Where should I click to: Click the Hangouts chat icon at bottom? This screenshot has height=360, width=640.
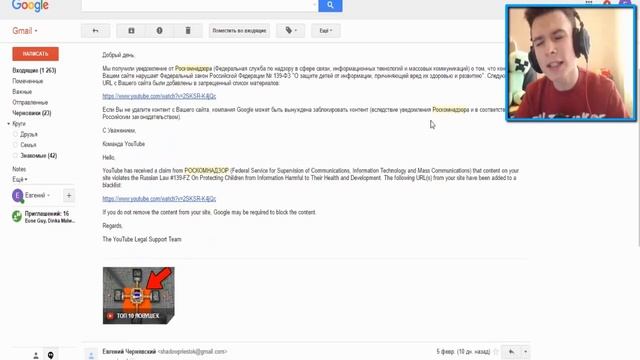(51, 356)
